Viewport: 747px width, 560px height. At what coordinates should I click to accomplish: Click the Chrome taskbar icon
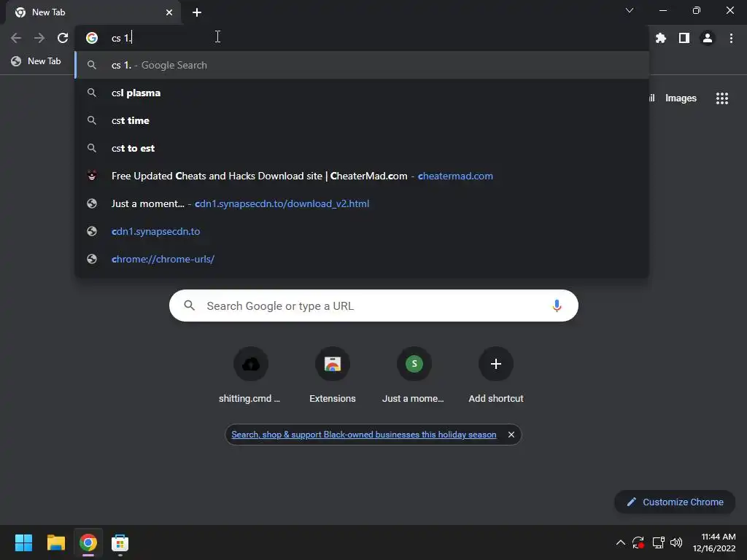(x=88, y=542)
